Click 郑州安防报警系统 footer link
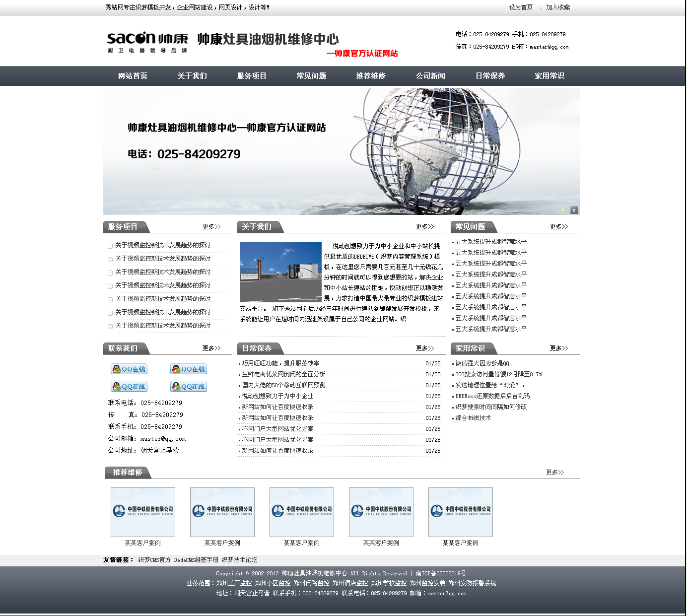Screen dimensions: 687x616 pyautogui.click(x=472, y=583)
